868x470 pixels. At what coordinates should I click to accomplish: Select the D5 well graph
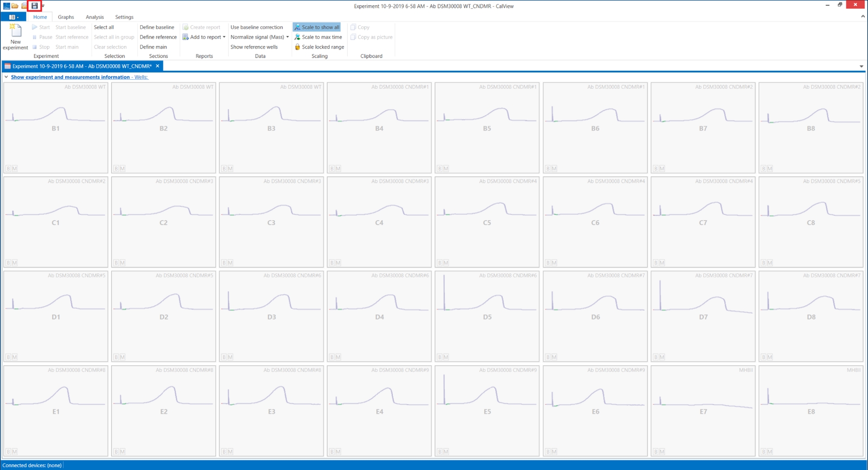(x=487, y=316)
